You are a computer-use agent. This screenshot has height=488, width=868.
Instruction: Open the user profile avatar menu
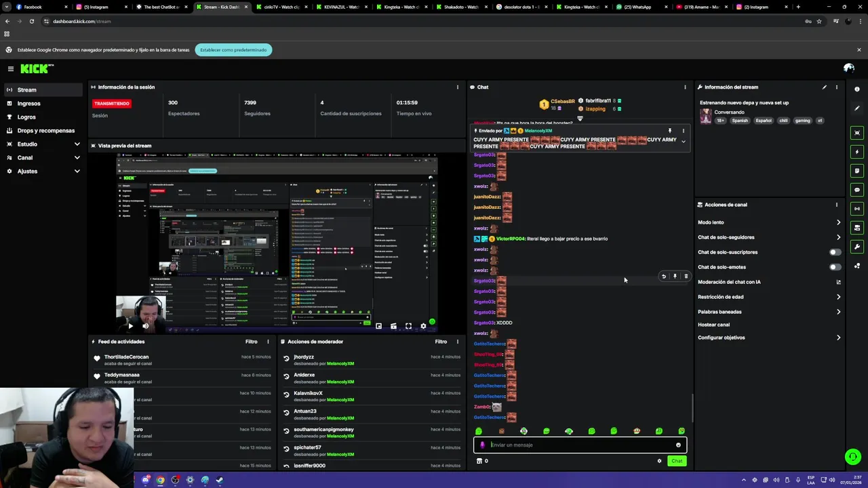click(x=848, y=68)
